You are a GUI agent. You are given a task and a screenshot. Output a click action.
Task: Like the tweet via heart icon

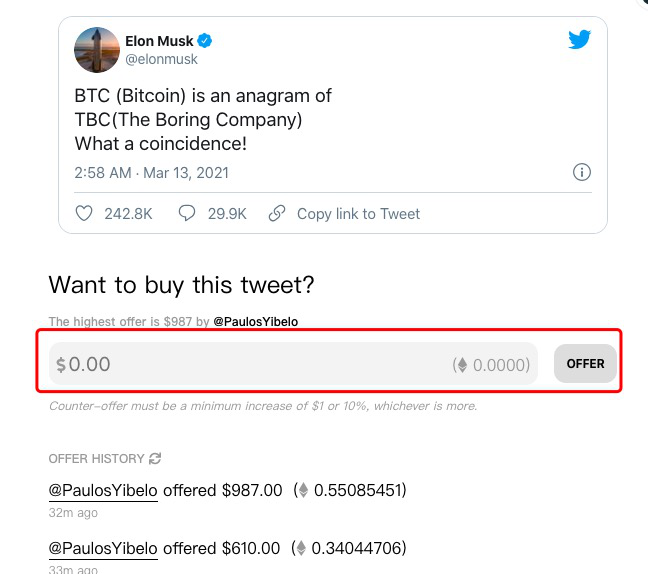tap(84, 213)
